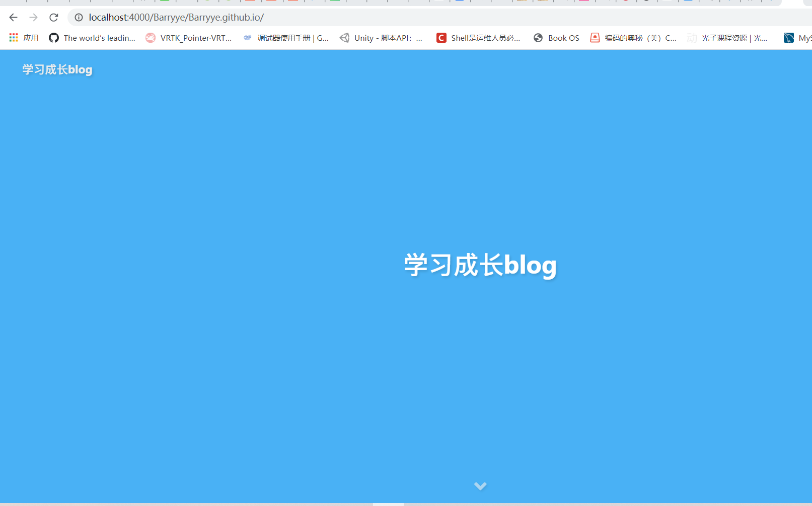
Task: Click the GitHub bookmark icon
Action: click(x=53, y=37)
